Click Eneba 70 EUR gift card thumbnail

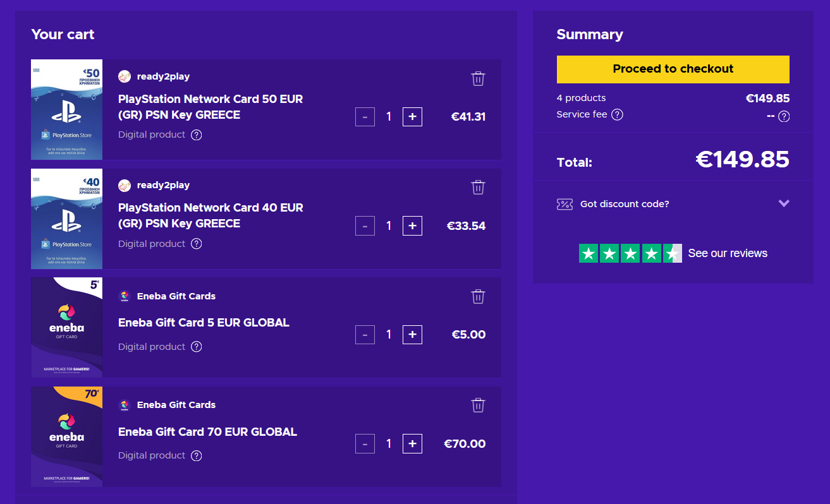pyautogui.click(x=66, y=436)
